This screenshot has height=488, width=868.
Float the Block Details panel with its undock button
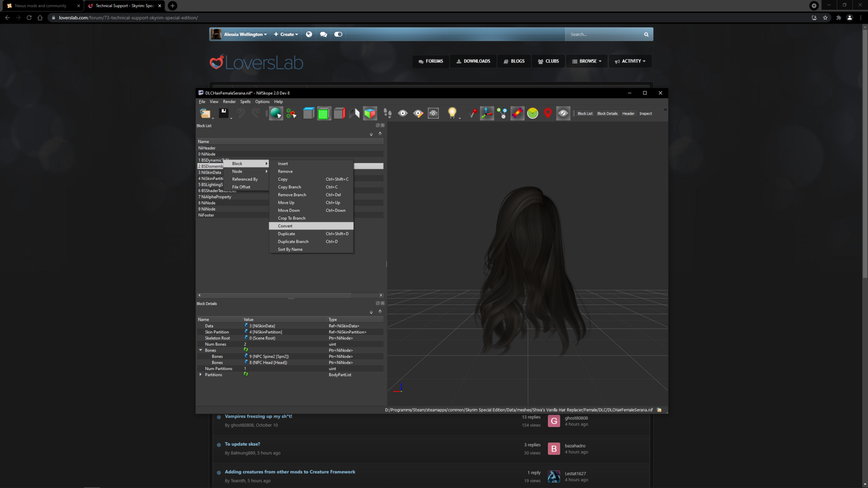(x=378, y=303)
